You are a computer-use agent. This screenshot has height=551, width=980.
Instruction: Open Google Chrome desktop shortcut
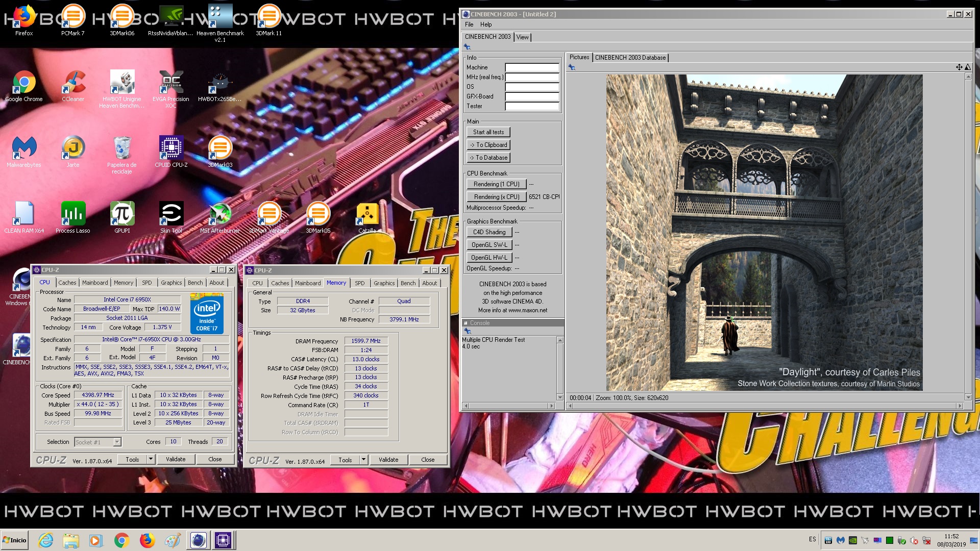pos(24,86)
